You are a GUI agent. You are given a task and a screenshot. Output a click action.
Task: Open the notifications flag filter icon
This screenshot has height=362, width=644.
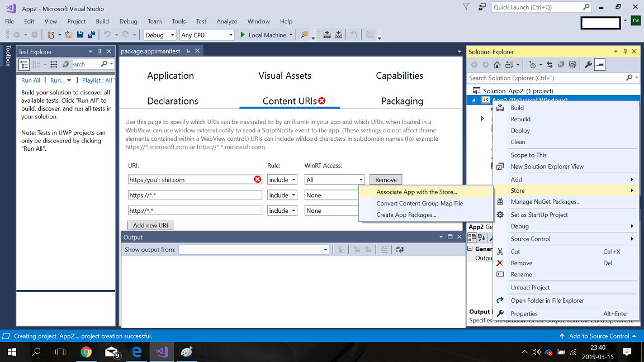466,7
